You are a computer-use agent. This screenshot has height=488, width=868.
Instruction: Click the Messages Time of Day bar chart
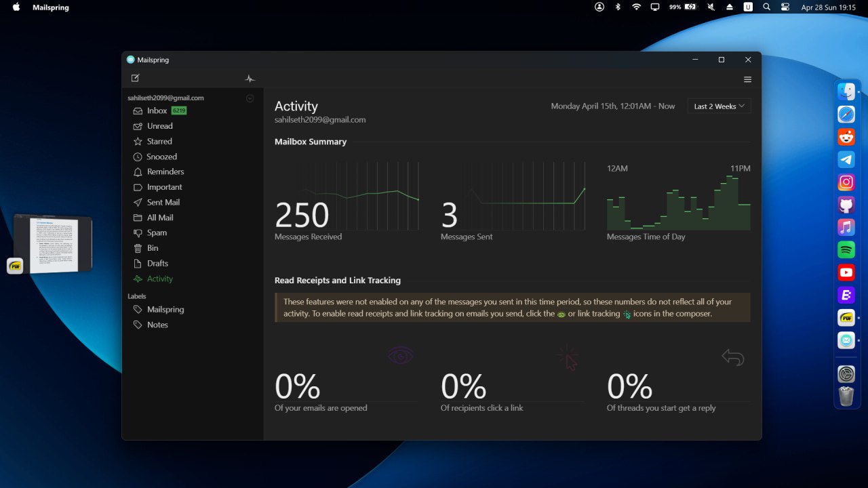[679, 203]
